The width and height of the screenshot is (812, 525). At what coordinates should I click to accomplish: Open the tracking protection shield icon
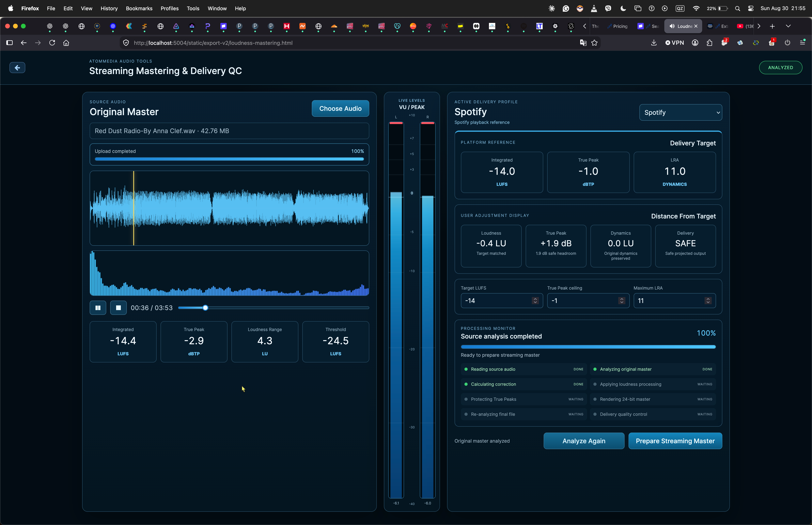click(x=126, y=43)
